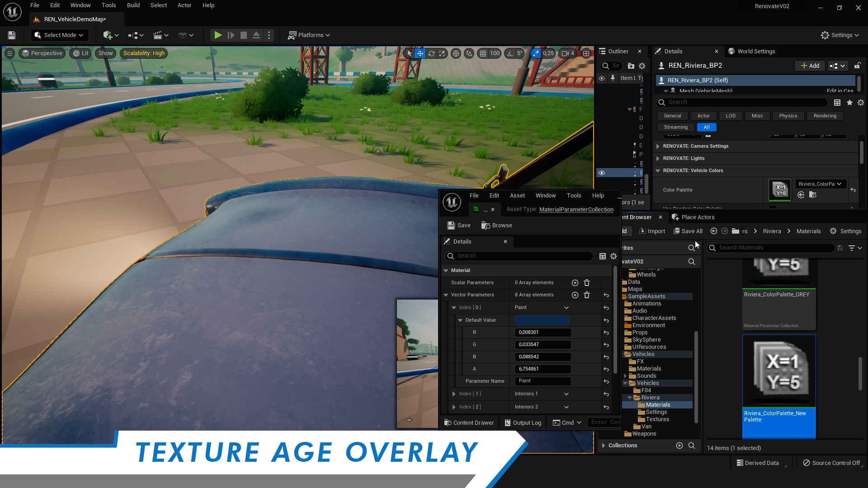
Task: Open the Riviera_ColorPa palette dropdown
Action: [820, 184]
